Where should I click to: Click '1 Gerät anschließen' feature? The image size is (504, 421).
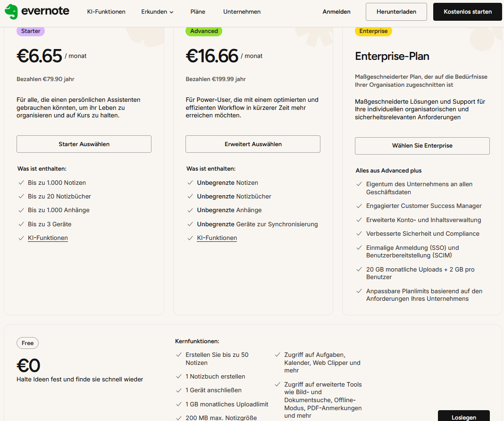pyautogui.click(x=213, y=390)
